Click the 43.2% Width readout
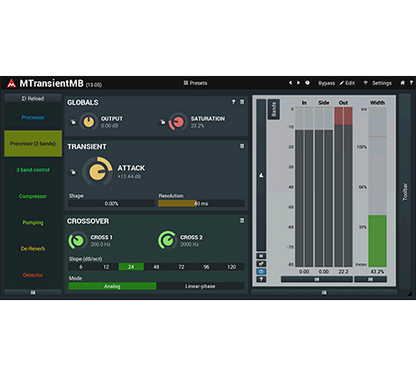Screen dimensions: 416x376 click(x=377, y=272)
